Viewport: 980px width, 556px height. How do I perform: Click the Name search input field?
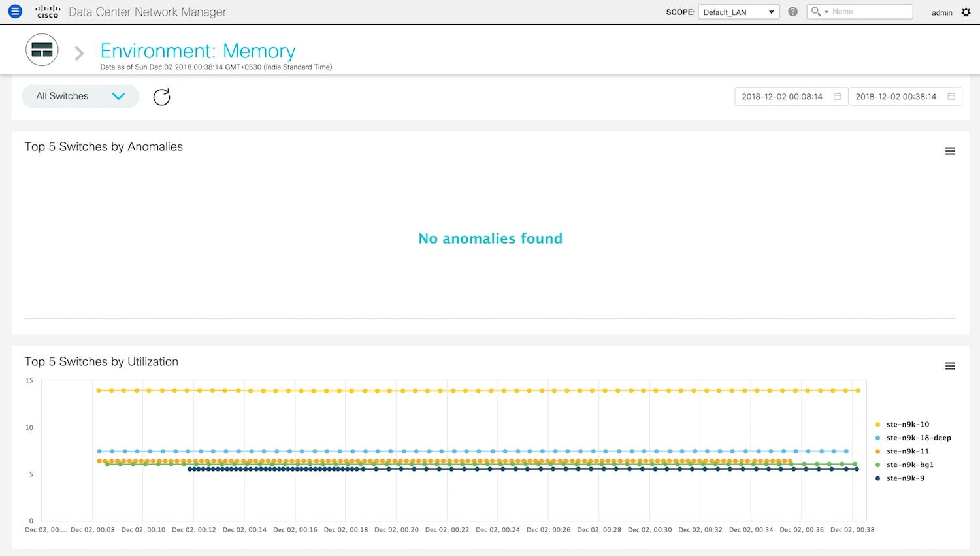pos(870,12)
